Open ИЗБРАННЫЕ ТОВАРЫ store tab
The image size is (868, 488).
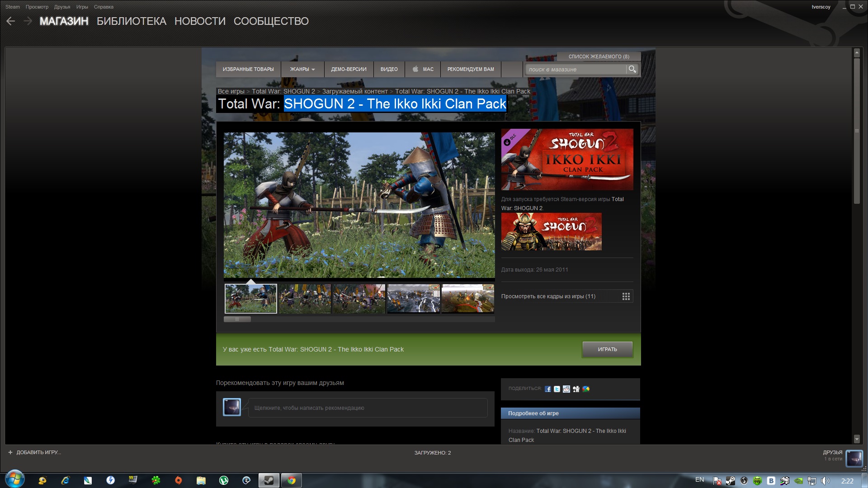(x=248, y=69)
